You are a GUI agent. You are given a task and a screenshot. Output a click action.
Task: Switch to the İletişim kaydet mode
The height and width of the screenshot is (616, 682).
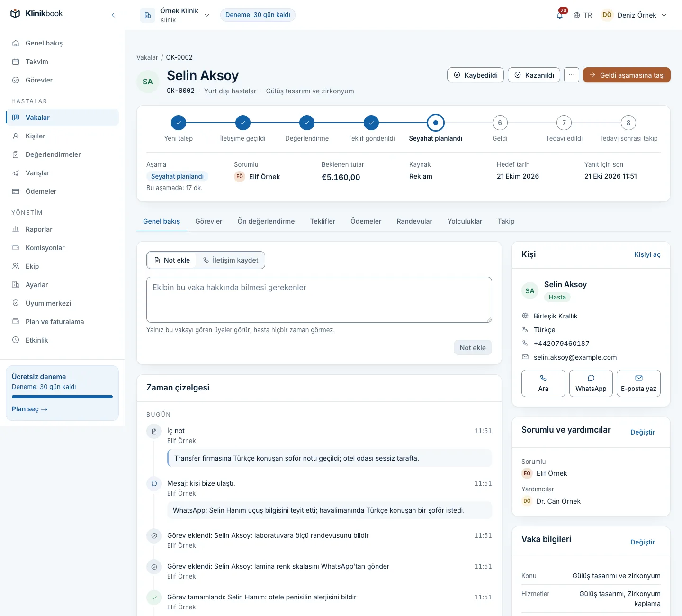(x=231, y=260)
